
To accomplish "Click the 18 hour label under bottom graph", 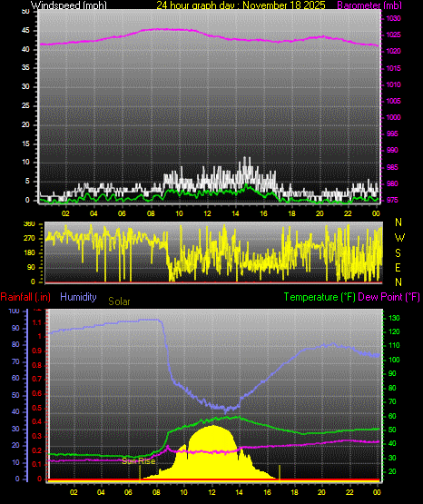I will [x=294, y=492].
